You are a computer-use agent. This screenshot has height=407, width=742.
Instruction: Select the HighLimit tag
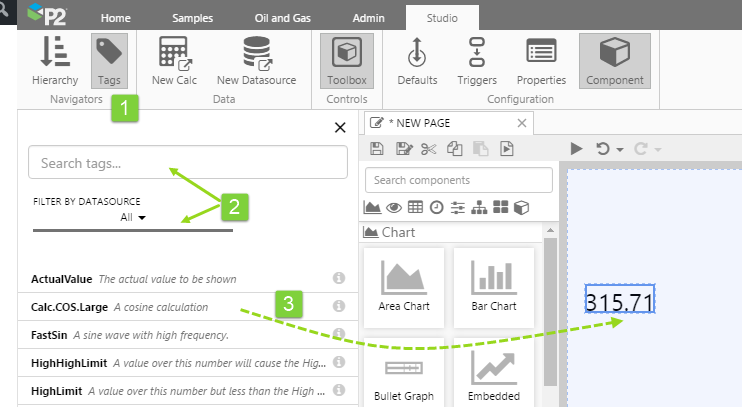187,390
